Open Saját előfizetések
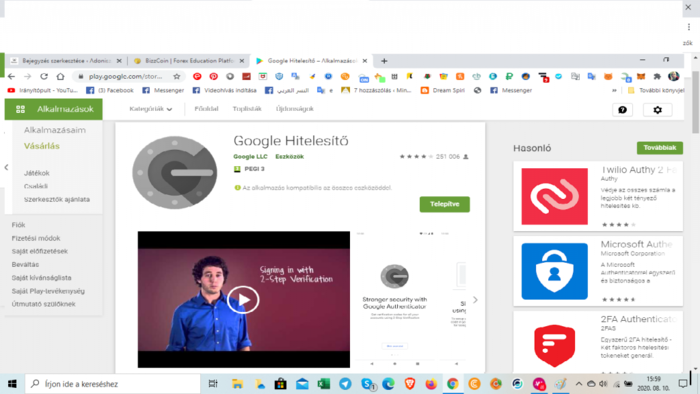The height and width of the screenshot is (394, 700). [40, 251]
